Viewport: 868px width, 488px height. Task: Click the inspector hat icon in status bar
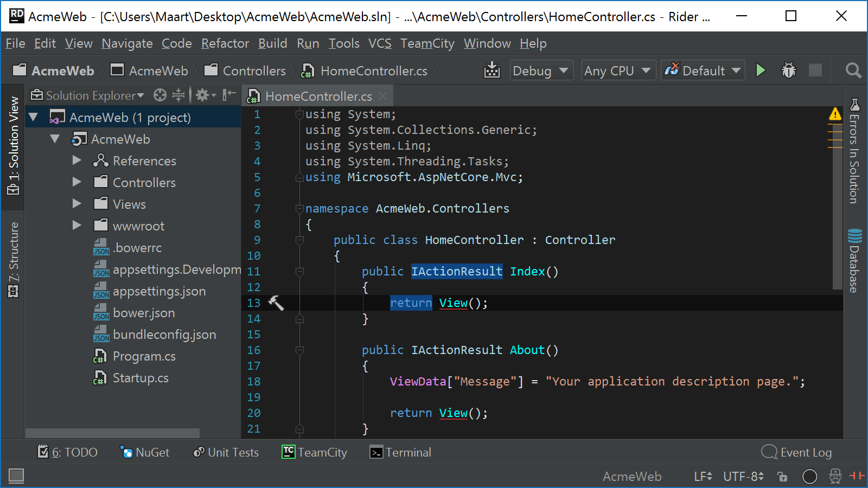(x=835, y=477)
